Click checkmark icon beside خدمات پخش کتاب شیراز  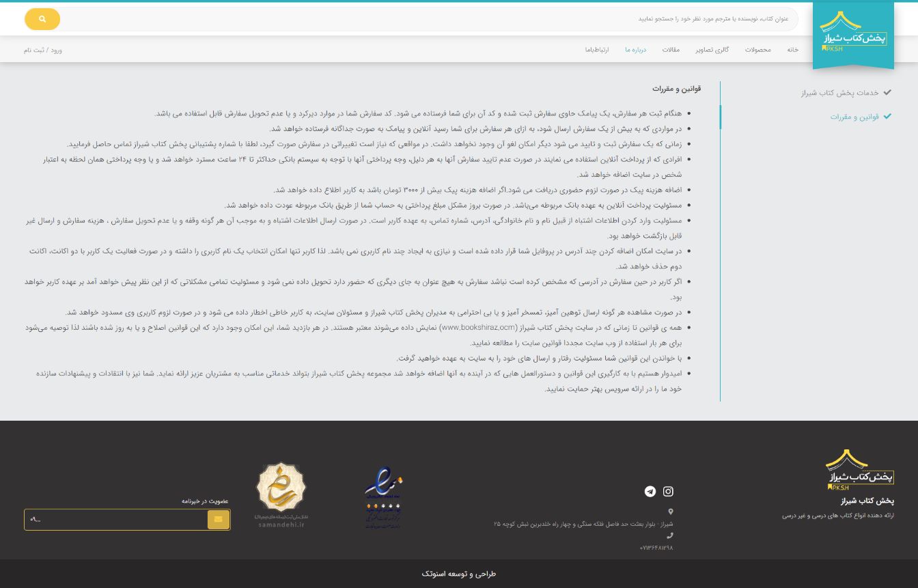tap(887, 92)
